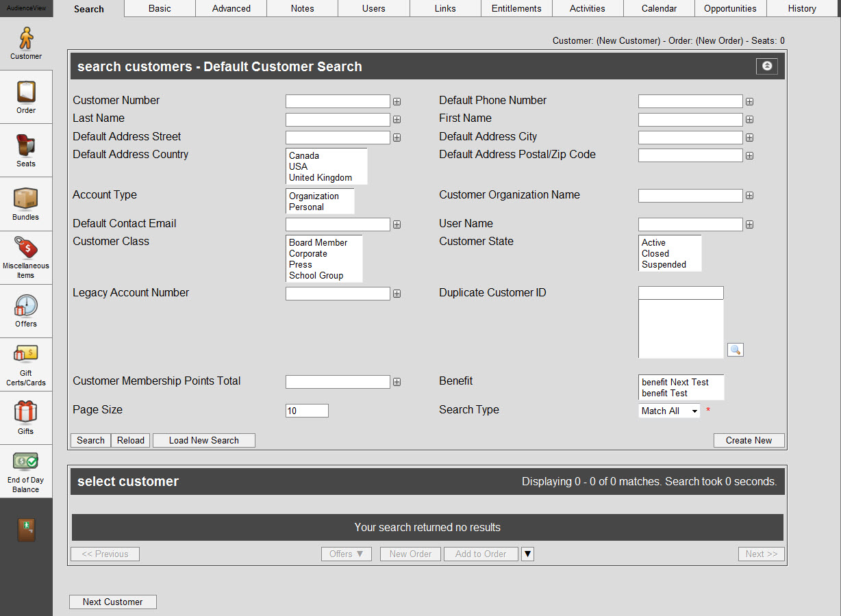The height and width of the screenshot is (616, 841).
Task: Open the Add to Order arrow menu
Action: tap(527, 554)
